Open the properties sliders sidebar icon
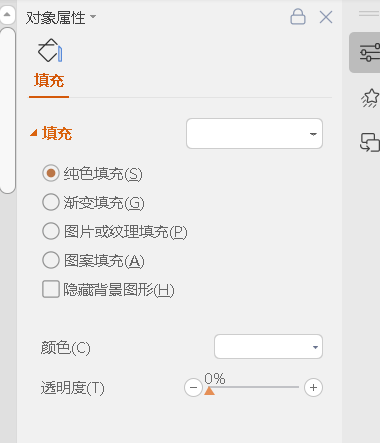This screenshot has height=443, width=380. click(x=369, y=52)
